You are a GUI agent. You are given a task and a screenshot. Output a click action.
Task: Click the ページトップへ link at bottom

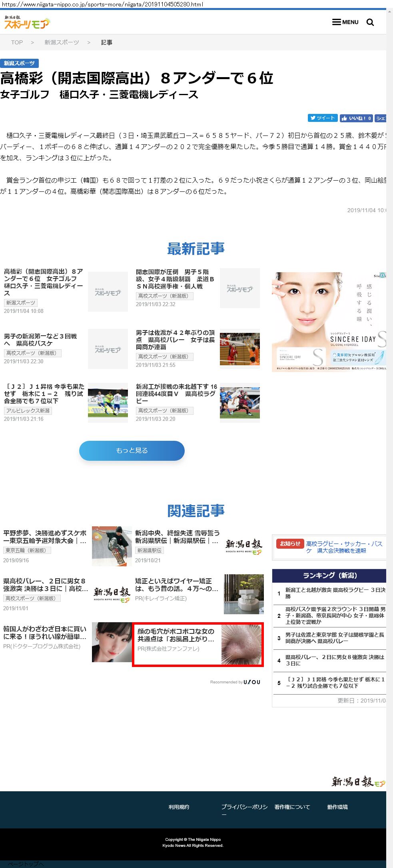tap(26, 864)
